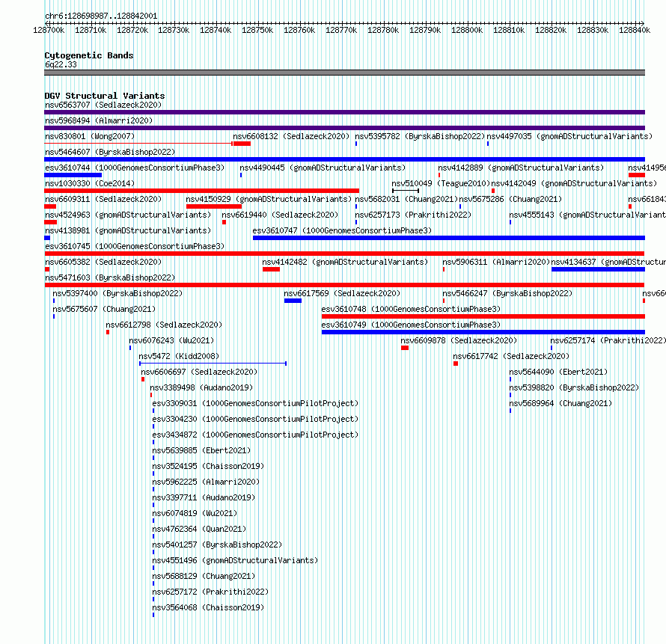This screenshot has height=644, width=666.
Task: Open nsv5466247 (ByrskaBishop2022) label
Action: coord(507,293)
